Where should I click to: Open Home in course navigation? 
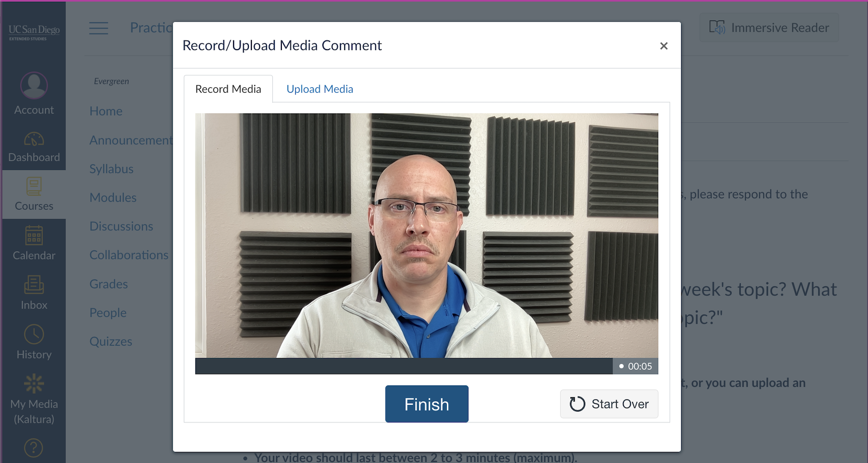click(106, 111)
